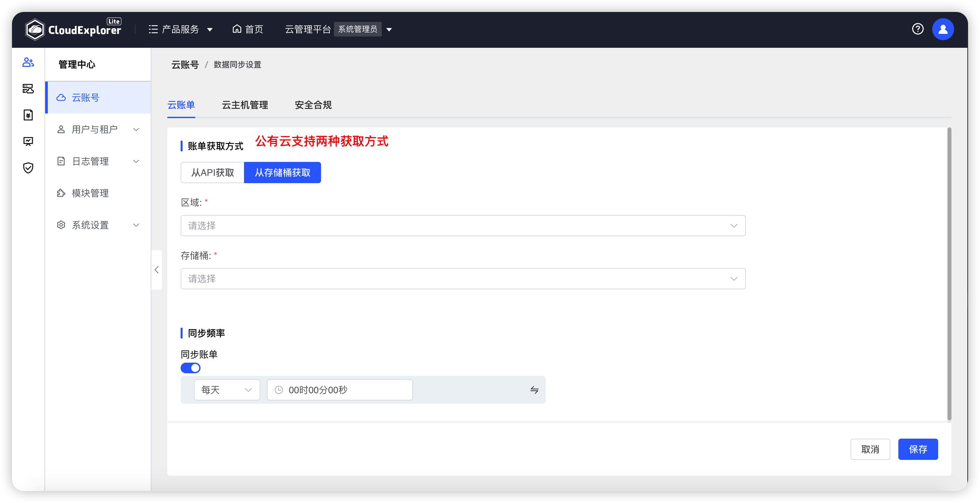Click the puzzle icon beside 模块管理
The width and height of the screenshot is (980, 503).
coord(61,193)
